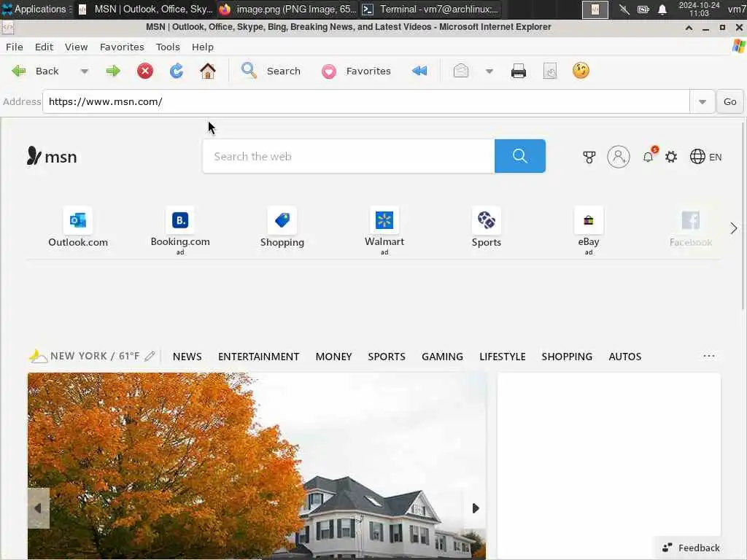Open the sign-in profile icon
Image resolution: width=747 pixels, height=560 pixels.
coord(619,157)
